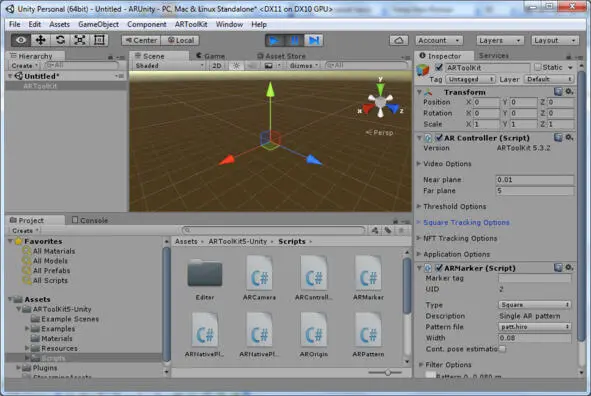Enable the Static checkbox
This screenshot has height=396, width=591.
pyautogui.click(x=537, y=67)
